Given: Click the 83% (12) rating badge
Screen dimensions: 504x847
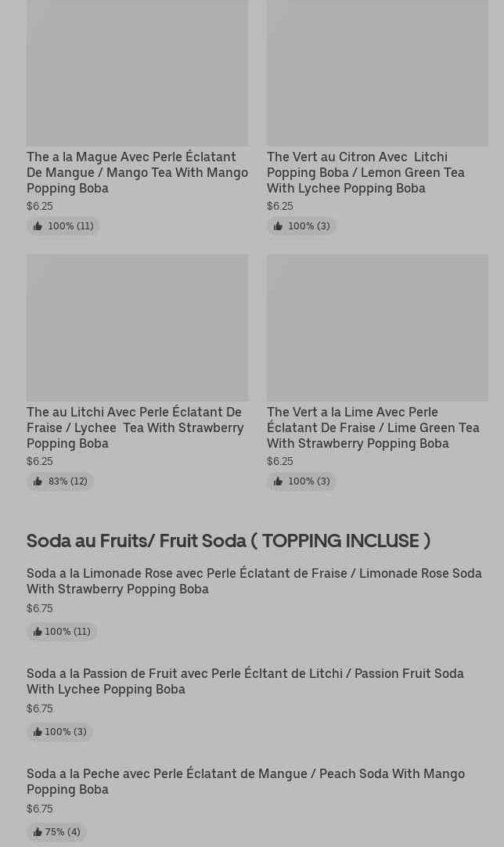Looking at the screenshot, I should 60,481.
